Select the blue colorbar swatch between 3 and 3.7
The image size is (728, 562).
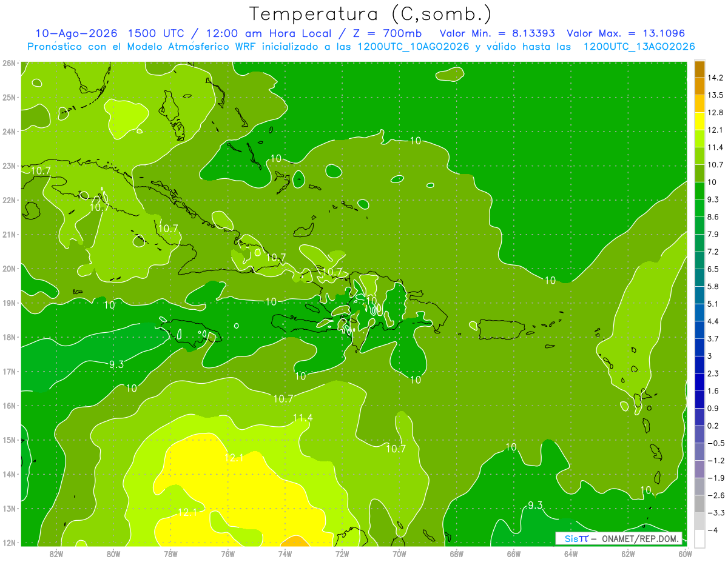coord(699,347)
